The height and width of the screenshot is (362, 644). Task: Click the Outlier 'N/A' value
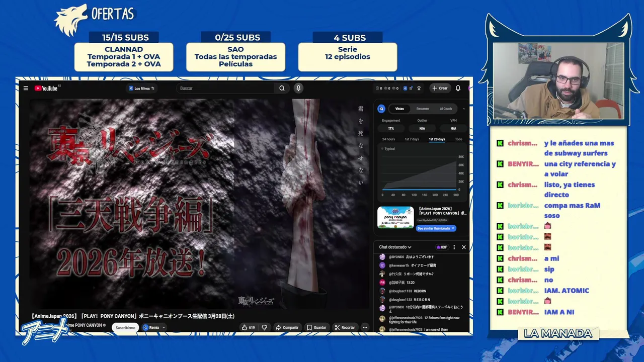[422, 129]
